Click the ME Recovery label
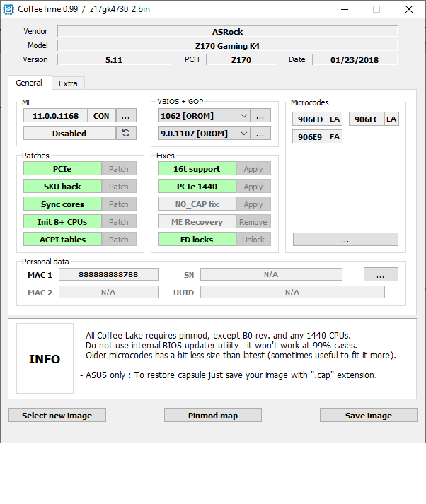The image size is (426, 504). pyautogui.click(x=197, y=221)
